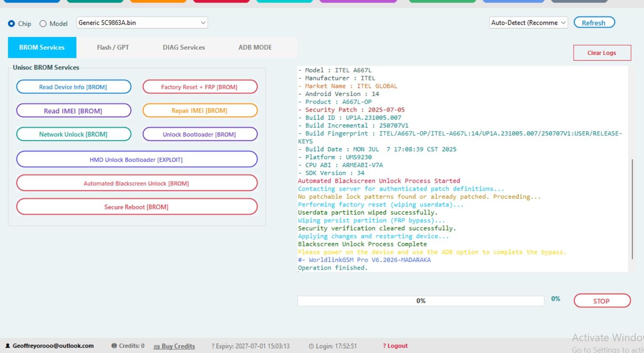
Task: Start Automated Blackscreen Unlock [BROM]
Action: (x=137, y=183)
